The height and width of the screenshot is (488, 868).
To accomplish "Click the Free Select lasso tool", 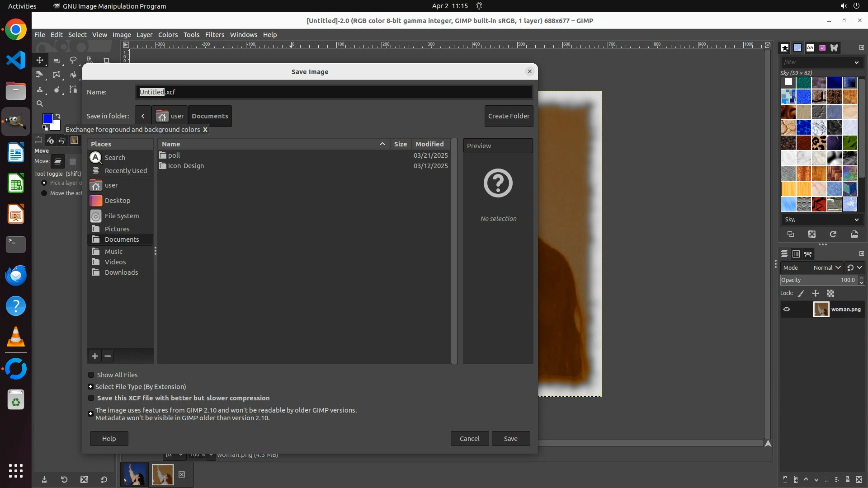I will click(x=73, y=60).
